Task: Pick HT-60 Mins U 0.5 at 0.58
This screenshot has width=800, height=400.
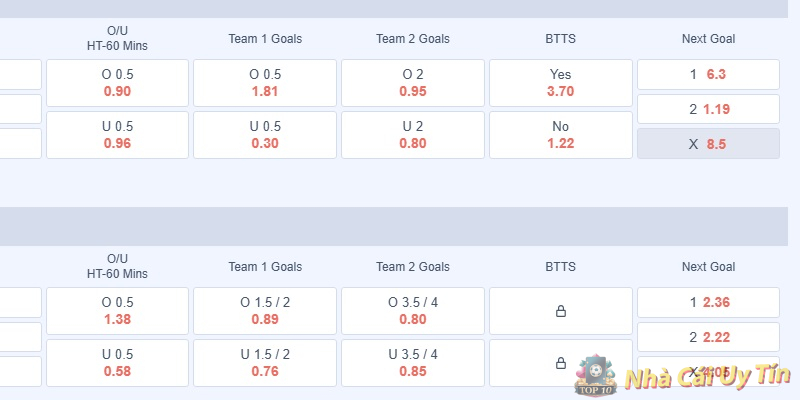Action: 117,363
